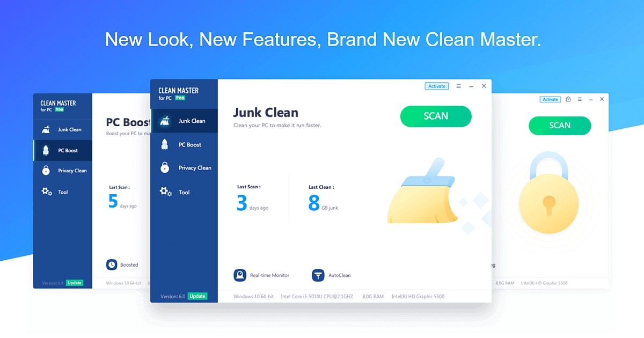Image resolution: width=644 pixels, height=338 pixels.
Task: Click the lock icon beside Activate in the right window
Action: click(x=568, y=99)
